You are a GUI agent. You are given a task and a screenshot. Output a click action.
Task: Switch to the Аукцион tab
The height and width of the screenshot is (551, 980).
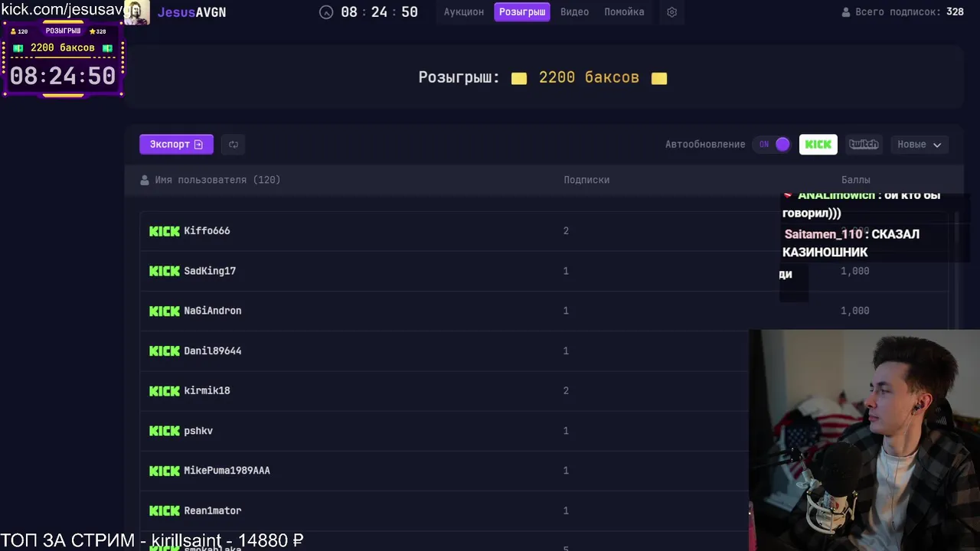(464, 12)
